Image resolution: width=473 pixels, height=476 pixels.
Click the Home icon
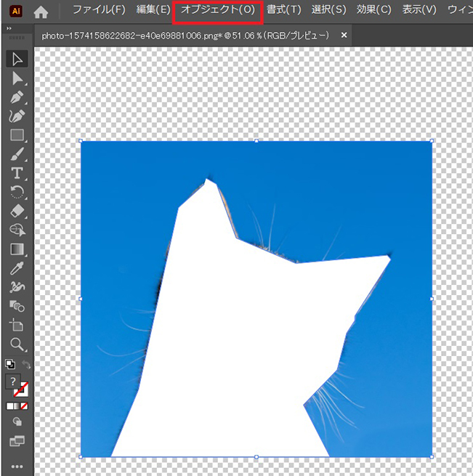(41, 12)
